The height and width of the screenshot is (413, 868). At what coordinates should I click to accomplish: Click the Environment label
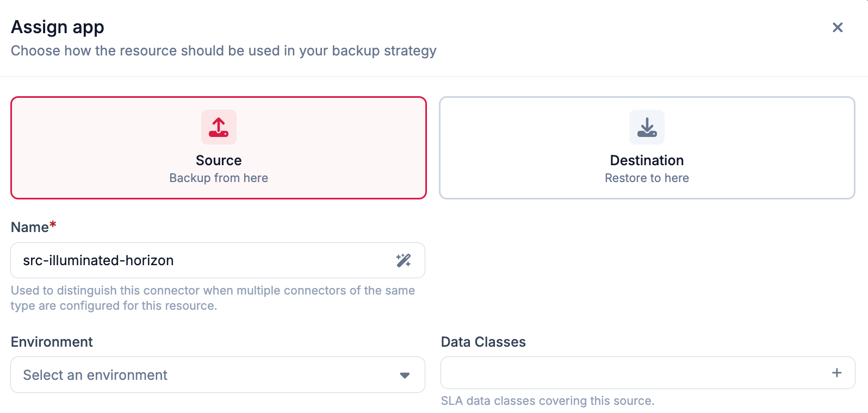tap(52, 342)
